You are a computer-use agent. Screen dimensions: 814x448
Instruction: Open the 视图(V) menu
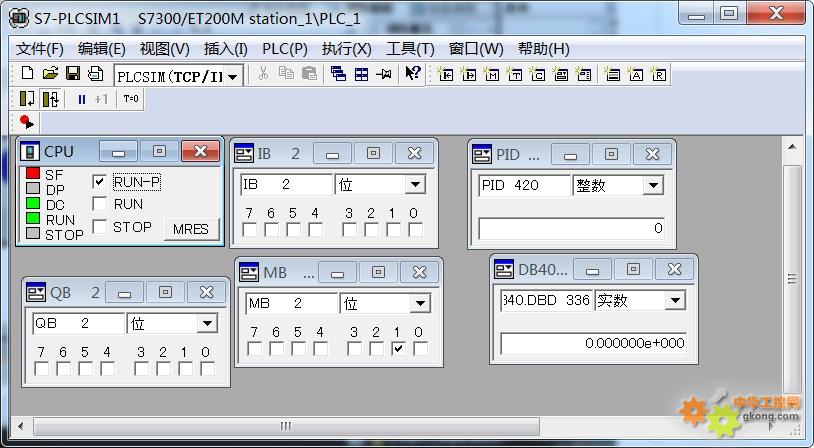click(x=165, y=49)
